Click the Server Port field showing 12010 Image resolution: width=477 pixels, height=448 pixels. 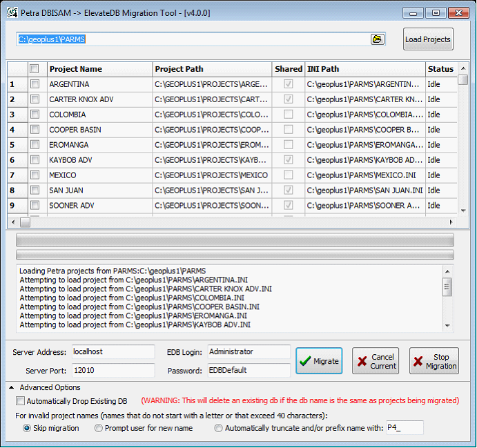pos(113,371)
